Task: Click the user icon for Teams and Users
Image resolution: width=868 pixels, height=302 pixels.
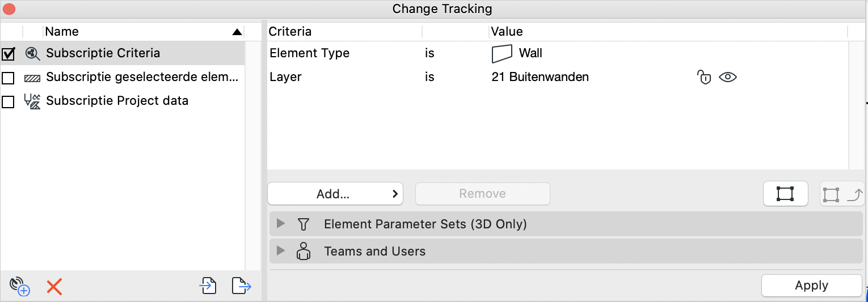Action: [x=304, y=251]
